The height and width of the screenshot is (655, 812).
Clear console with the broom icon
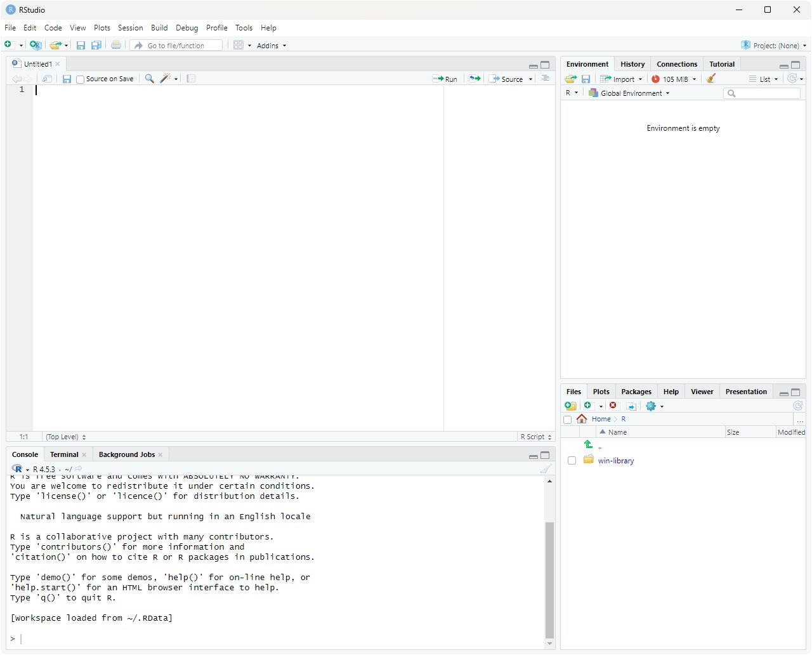(546, 468)
